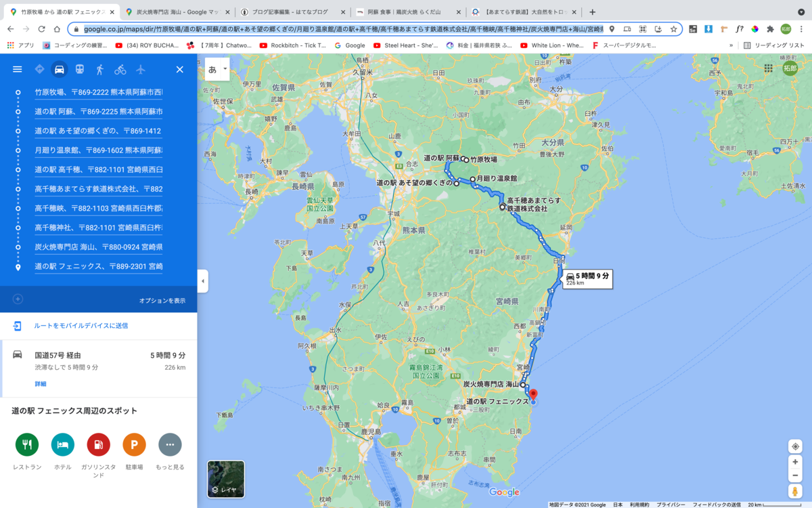Open the 'Google' bookmark
812x508 pixels.
(x=350, y=45)
